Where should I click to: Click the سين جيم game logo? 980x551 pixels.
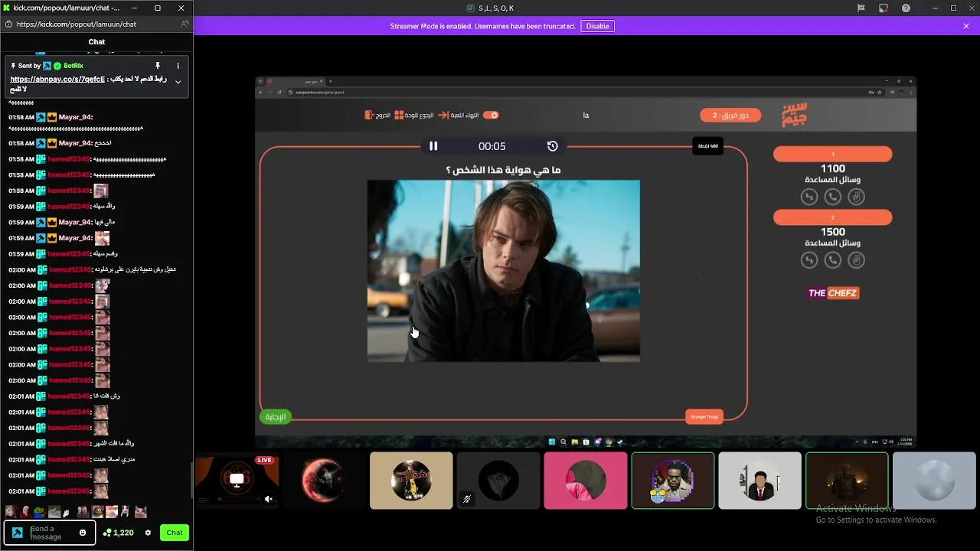(x=795, y=116)
